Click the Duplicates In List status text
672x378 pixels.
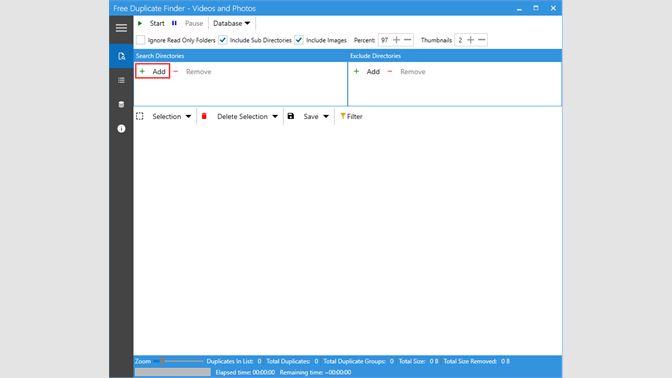coord(234,361)
